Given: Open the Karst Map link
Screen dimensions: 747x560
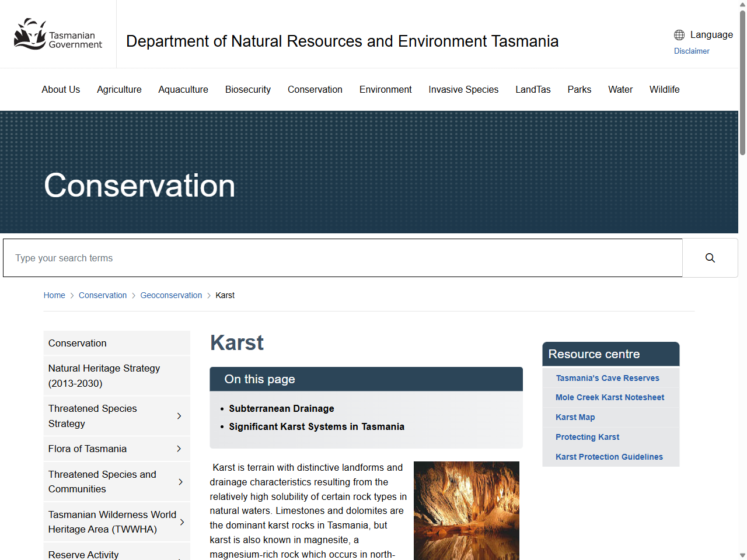Looking at the screenshot, I should tap(575, 417).
